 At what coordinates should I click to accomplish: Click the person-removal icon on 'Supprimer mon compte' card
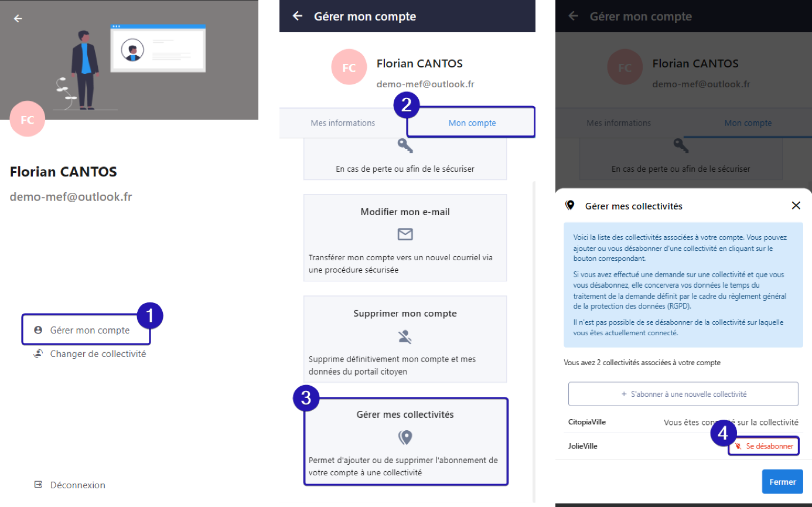(x=405, y=336)
